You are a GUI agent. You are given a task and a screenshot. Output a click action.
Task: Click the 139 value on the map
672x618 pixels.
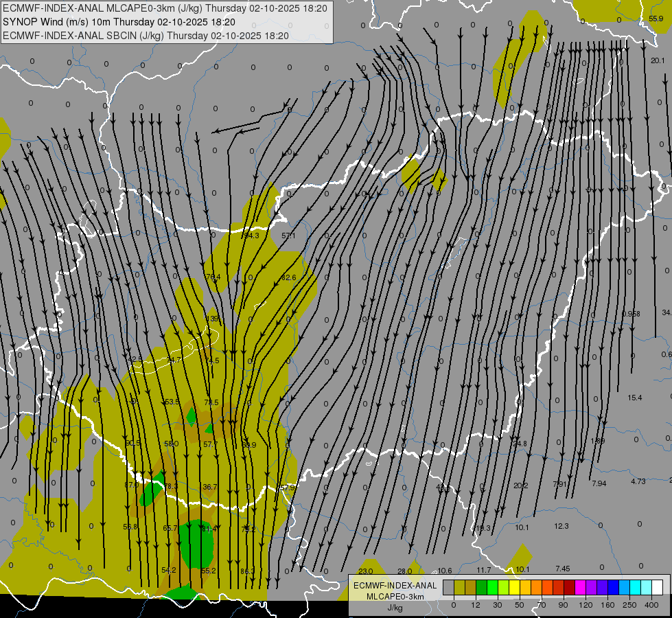coord(213,319)
